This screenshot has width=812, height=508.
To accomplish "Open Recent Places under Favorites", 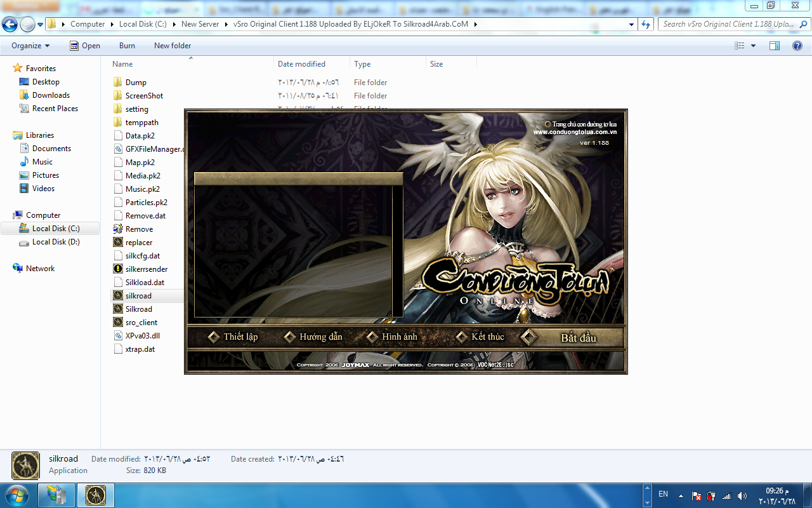I will coord(55,109).
